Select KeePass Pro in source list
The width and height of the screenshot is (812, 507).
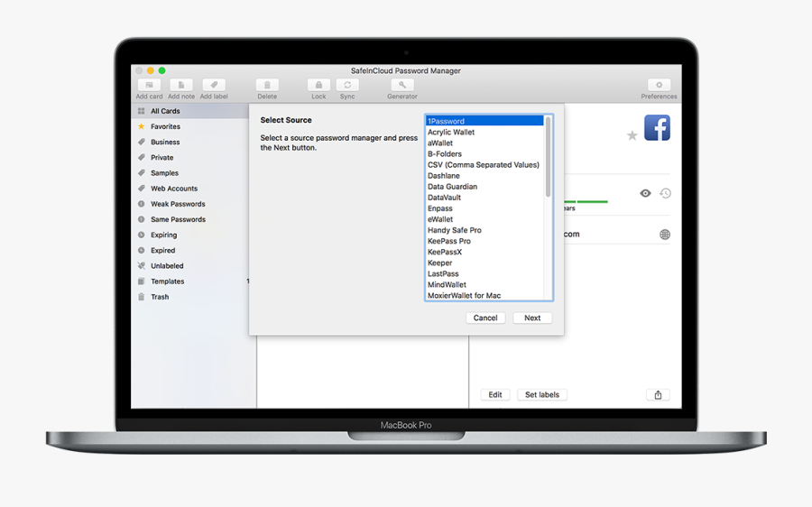click(484, 241)
